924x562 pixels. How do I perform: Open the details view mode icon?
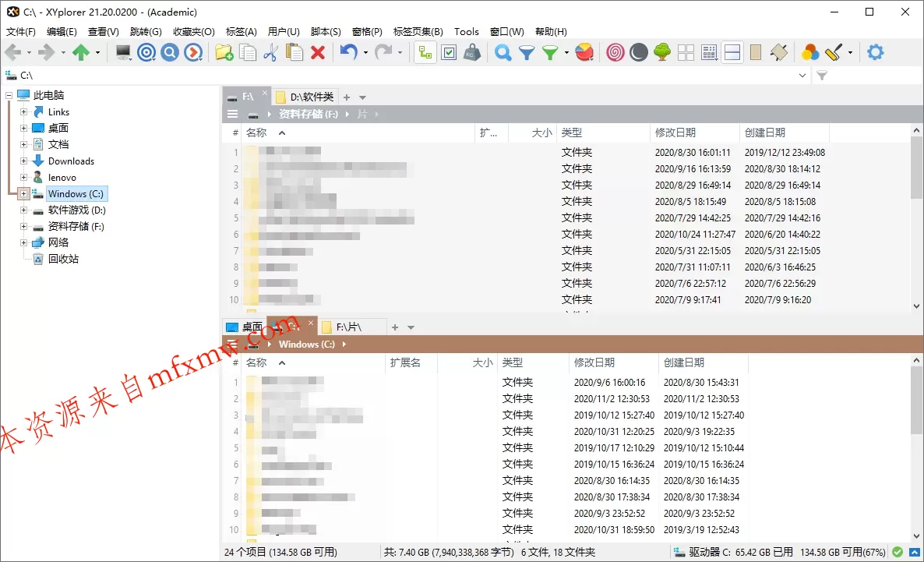click(x=710, y=52)
